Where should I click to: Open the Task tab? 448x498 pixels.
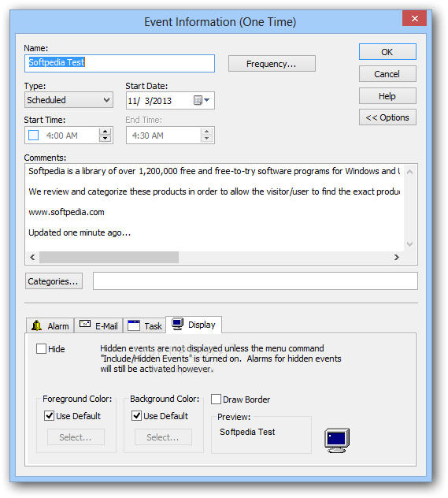[x=145, y=326]
